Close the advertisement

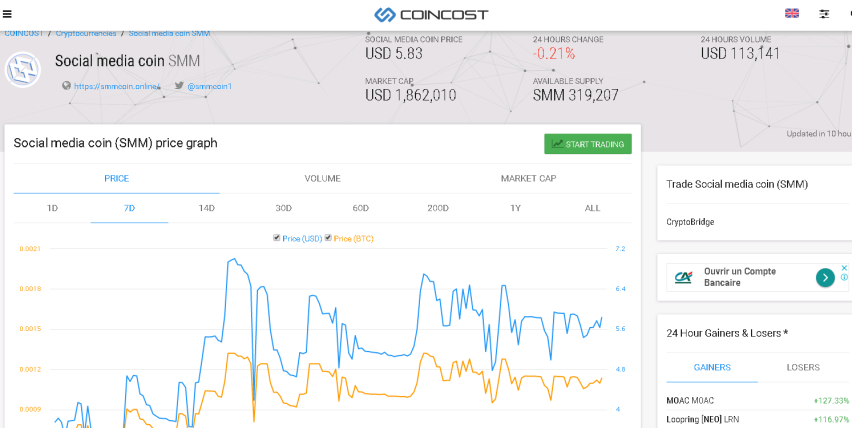(x=844, y=268)
